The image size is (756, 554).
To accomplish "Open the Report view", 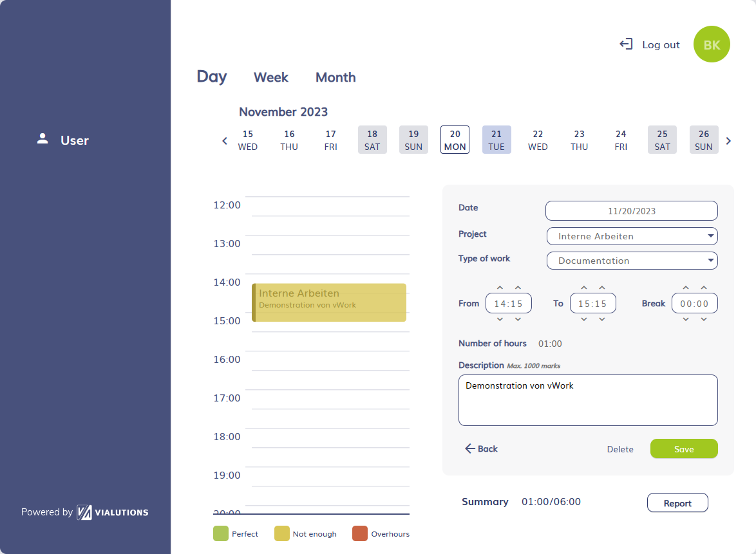I will pos(677,503).
